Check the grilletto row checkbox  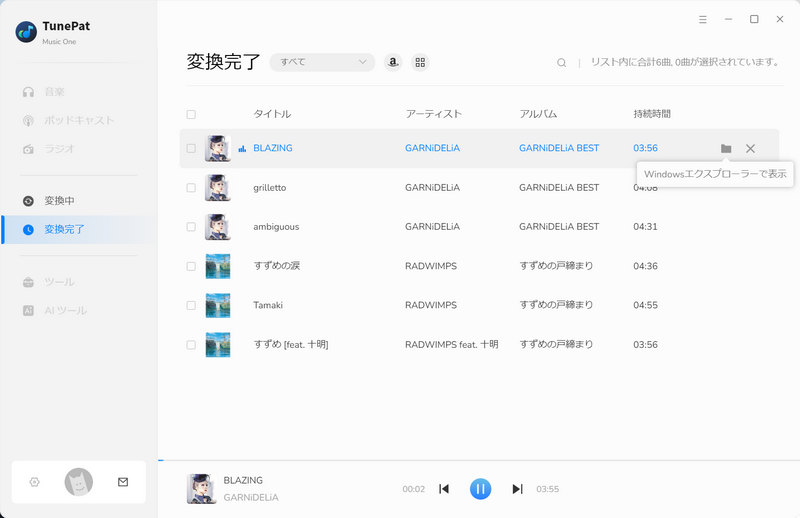point(191,188)
